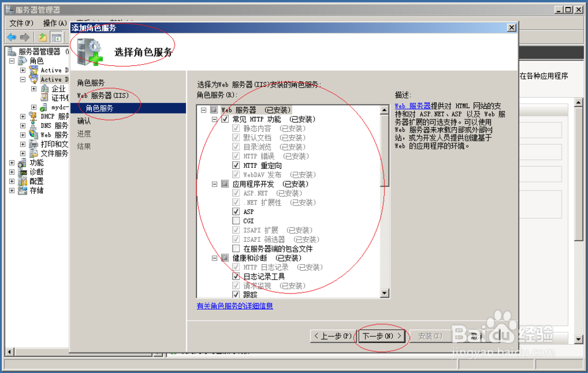Click the 下一步(N) button
Screen dimensions: 588x373
(381, 337)
